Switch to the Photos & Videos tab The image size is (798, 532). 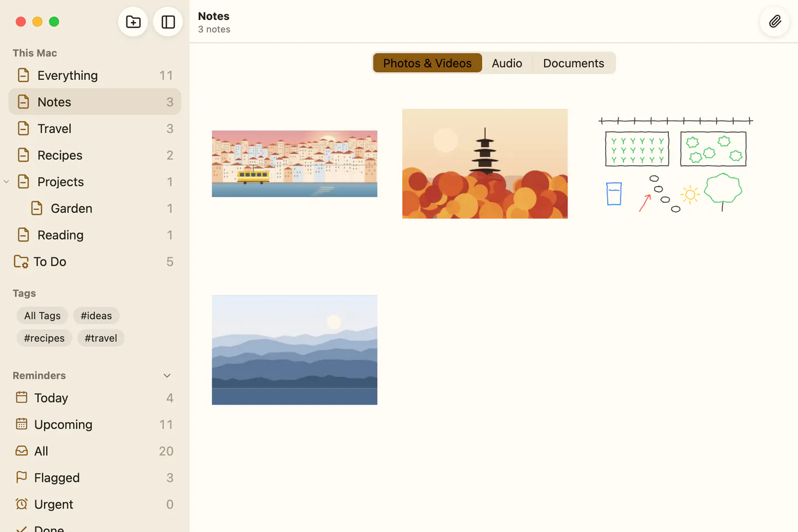pos(427,63)
